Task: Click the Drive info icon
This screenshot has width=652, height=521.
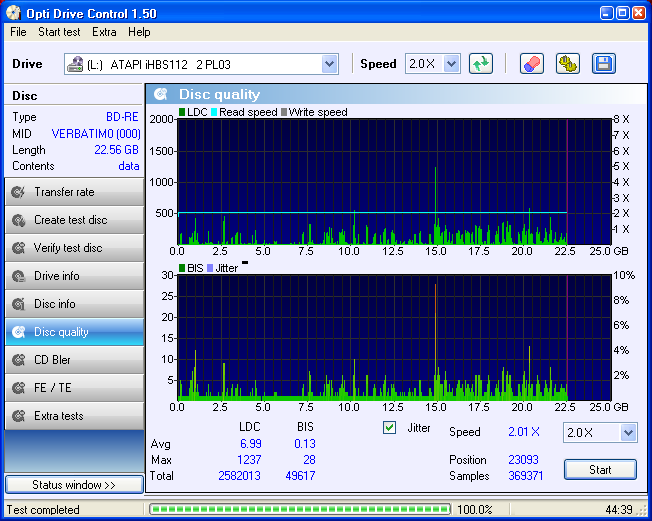Action: tap(18, 276)
